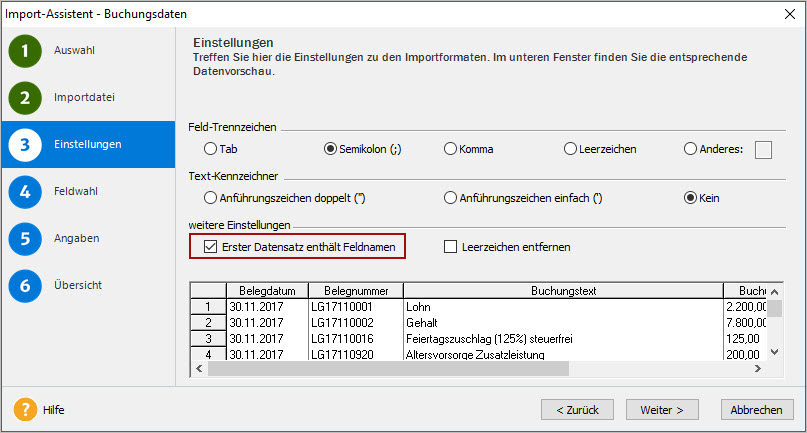Uncheck Erster Datensatz enthält Feldnamen
This screenshot has height=433, width=807.
tap(210, 246)
